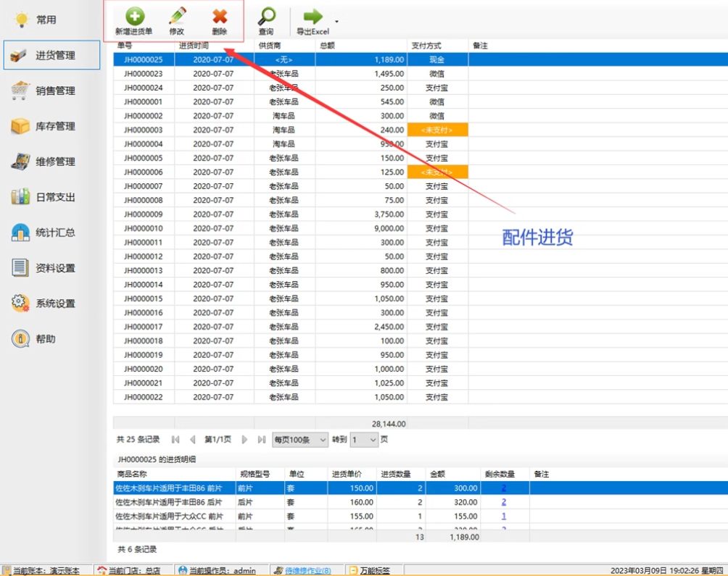Click the 统计汇总 chart icon
The width and height of the screenshot is (728, 576).
pos(20,233)
